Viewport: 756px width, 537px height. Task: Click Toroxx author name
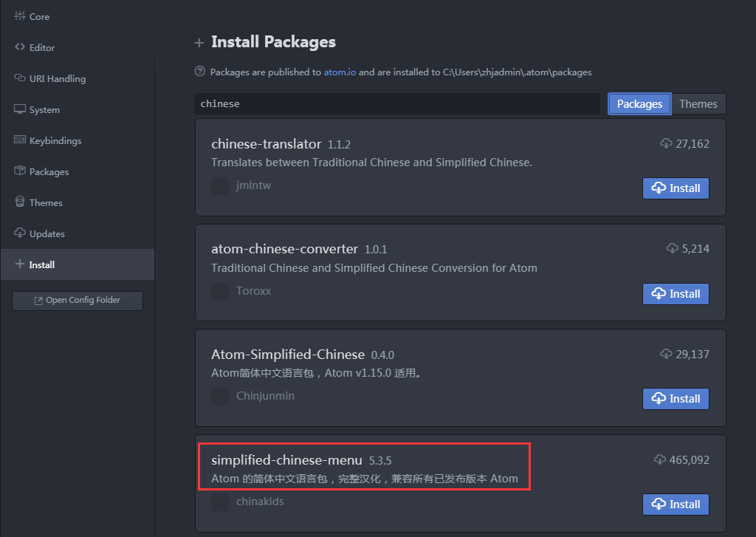tap(254, 291)
